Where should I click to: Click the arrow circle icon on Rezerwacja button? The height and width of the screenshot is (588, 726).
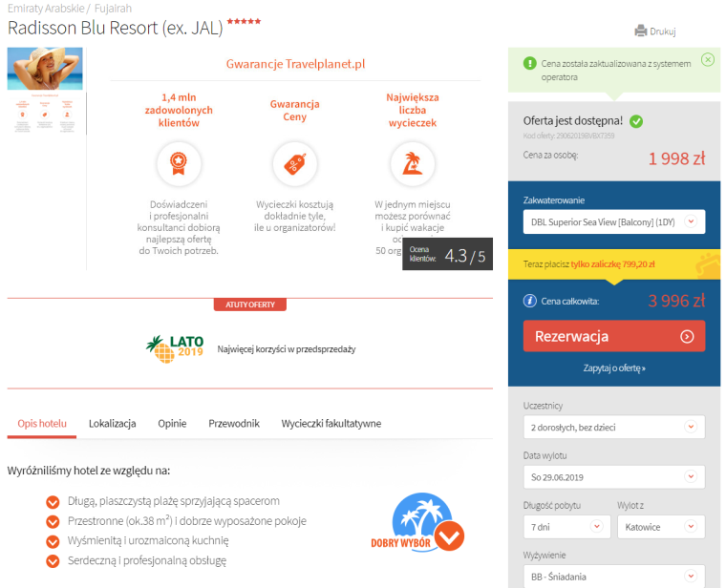(687, 336)
